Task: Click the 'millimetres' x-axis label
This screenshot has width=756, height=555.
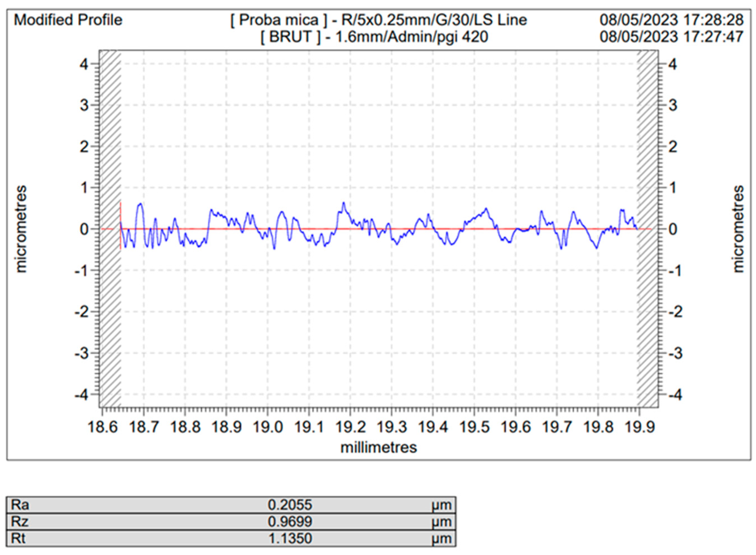Action: tap(379, 447)
